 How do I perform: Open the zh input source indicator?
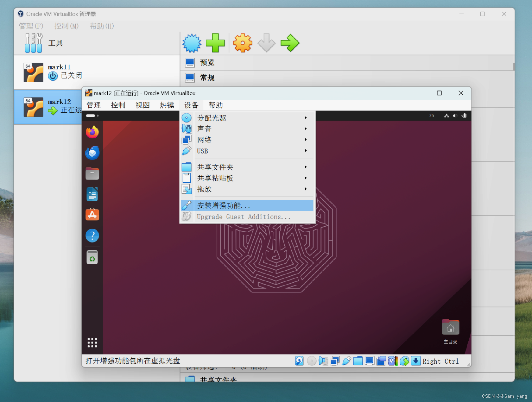(x=432, y=116)
